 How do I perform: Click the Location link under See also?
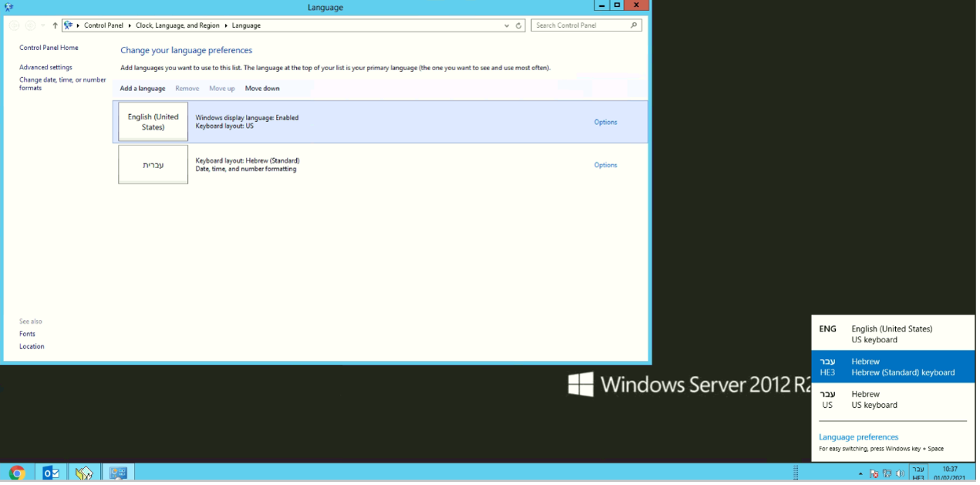[x=32, y=346]
